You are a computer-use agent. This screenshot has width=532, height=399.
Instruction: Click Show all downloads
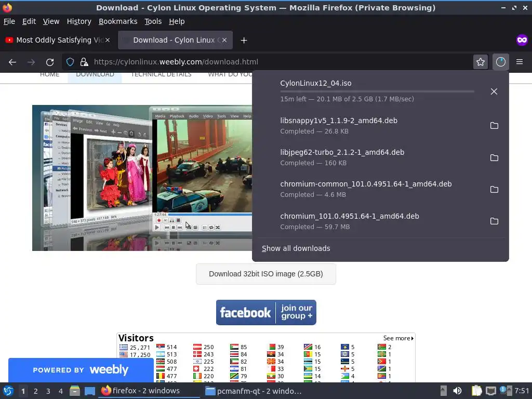coord(296,248)
